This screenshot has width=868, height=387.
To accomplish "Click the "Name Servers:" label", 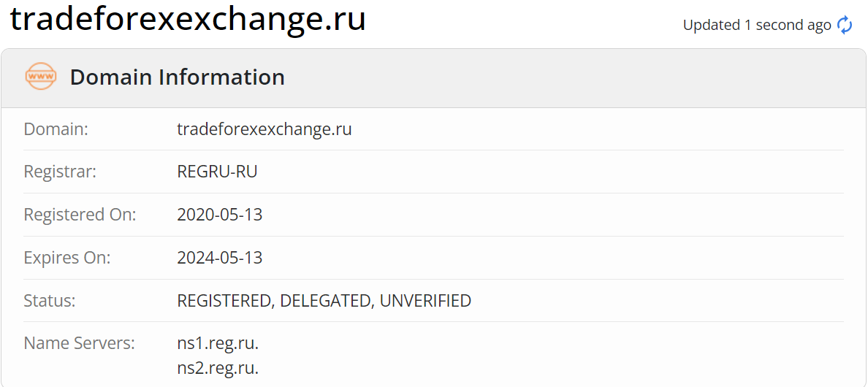I will pyautogui.click(x=79, y=343).
